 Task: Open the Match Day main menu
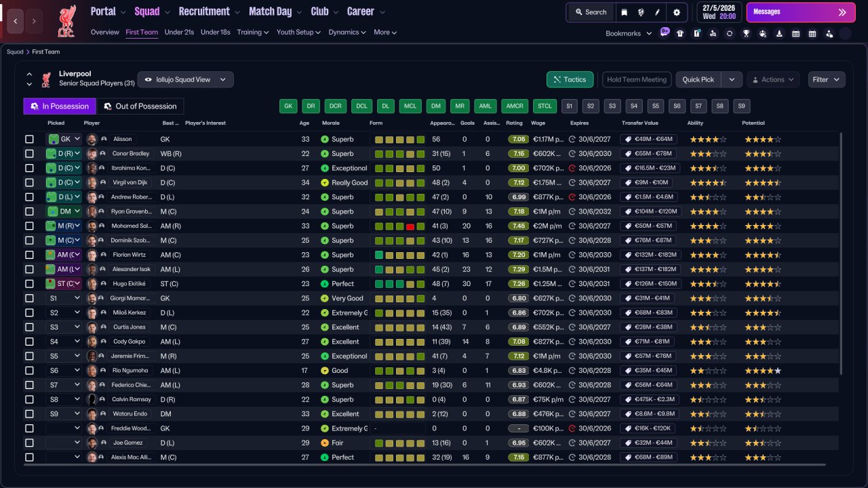tap(275, 12)
